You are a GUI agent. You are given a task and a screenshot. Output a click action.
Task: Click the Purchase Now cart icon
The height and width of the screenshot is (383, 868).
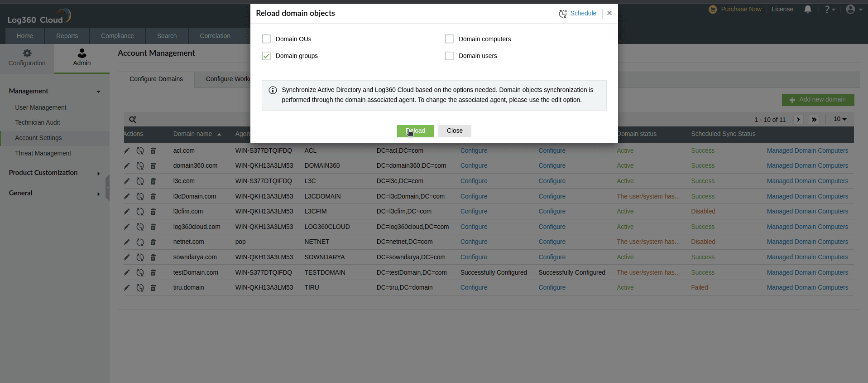(x=713, y=9)
